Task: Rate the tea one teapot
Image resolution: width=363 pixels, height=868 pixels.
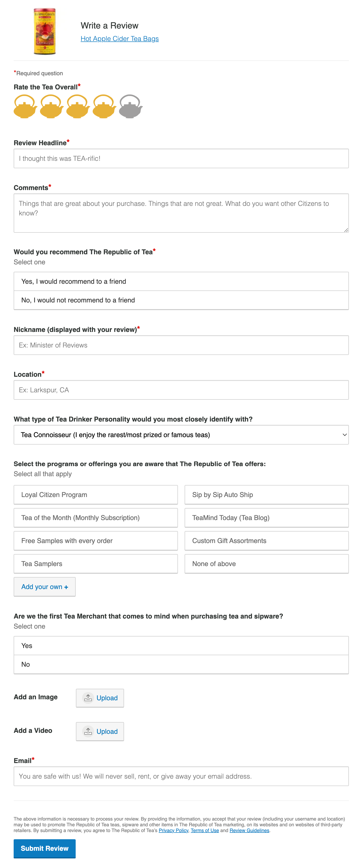Action: click(x=25, y=107)
